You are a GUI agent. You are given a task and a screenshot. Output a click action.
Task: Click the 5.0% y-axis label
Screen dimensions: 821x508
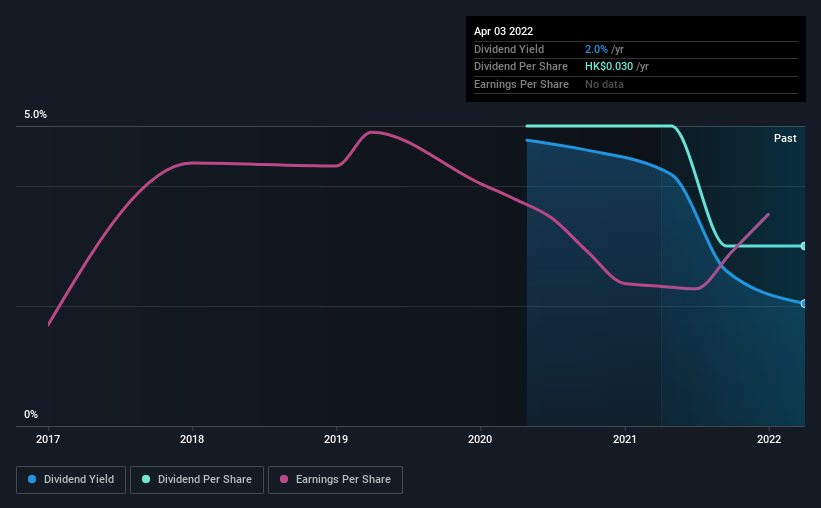[x=36, y=115]
